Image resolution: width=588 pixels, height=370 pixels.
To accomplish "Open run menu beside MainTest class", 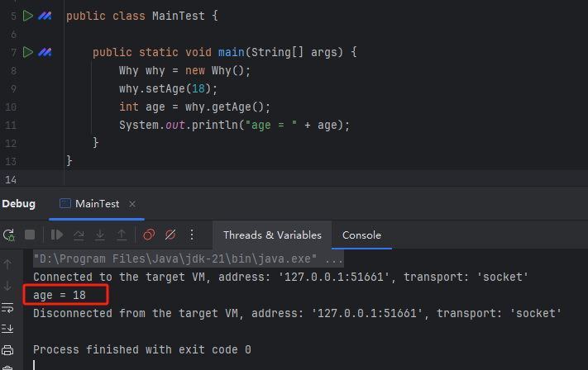I will tap(28, 16).
